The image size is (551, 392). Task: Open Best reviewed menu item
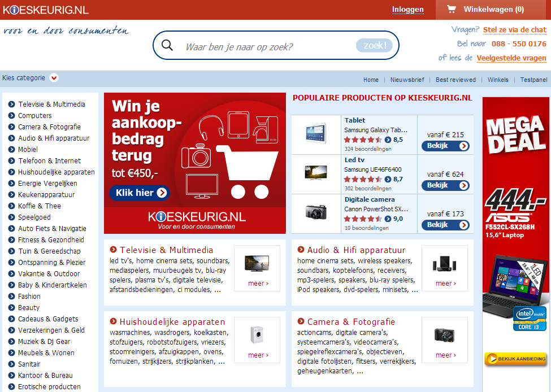(x=455, y=80)
